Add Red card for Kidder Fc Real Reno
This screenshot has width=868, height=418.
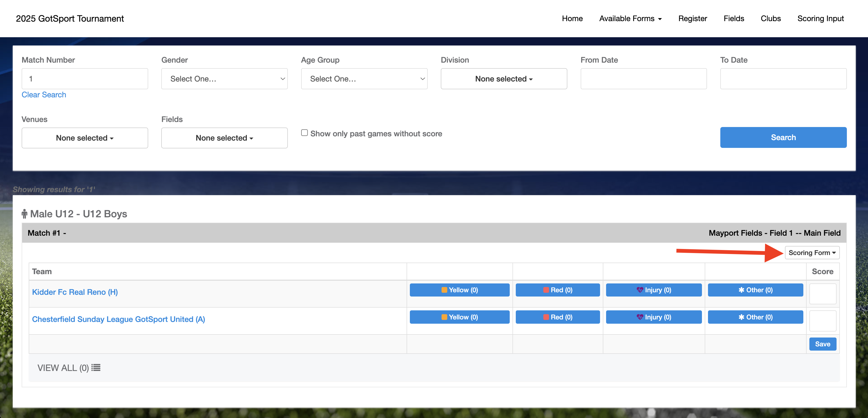[x=558, y=290]
